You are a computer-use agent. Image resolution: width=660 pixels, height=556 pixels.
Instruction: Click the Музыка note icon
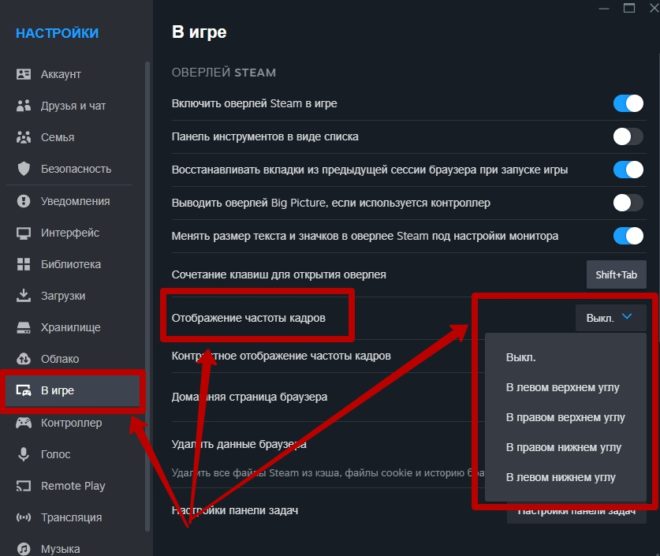click(24, 549)
